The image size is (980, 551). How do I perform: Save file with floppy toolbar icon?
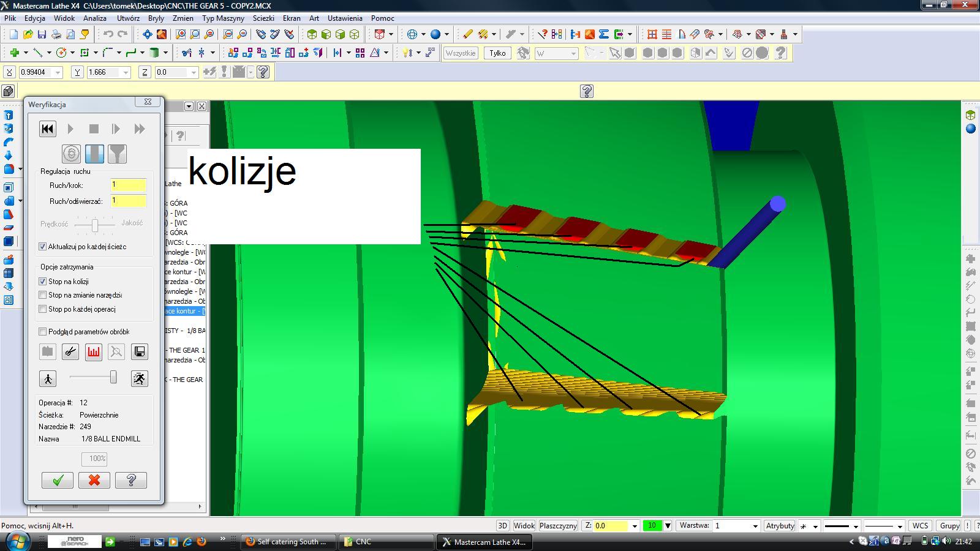coord(42,34)
